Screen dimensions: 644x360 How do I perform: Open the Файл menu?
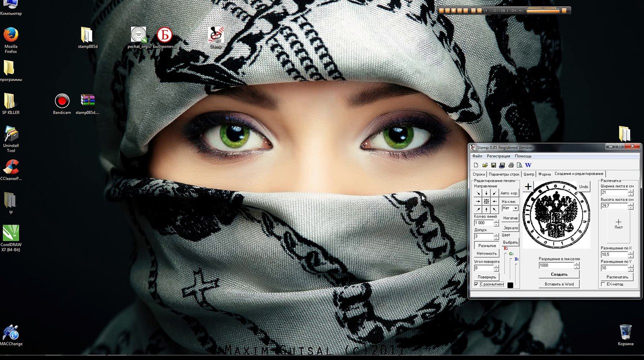click(477, 156)
